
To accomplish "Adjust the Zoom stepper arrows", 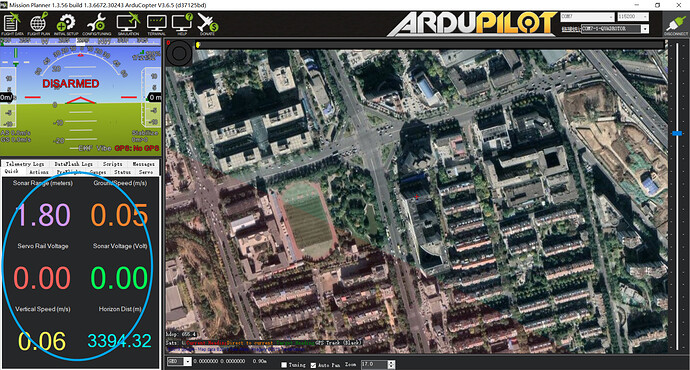I will 391,364.
